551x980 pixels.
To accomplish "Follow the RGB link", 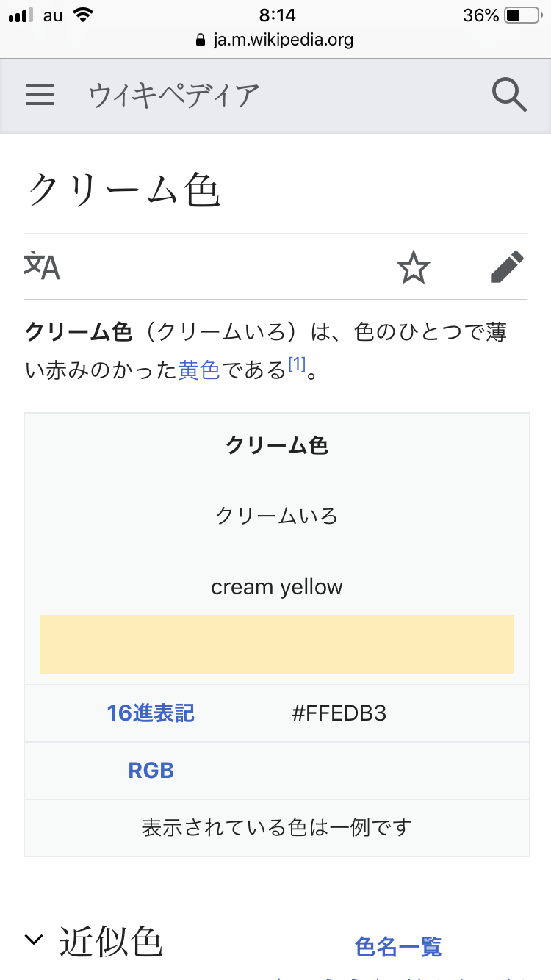I will click(151, 771).
